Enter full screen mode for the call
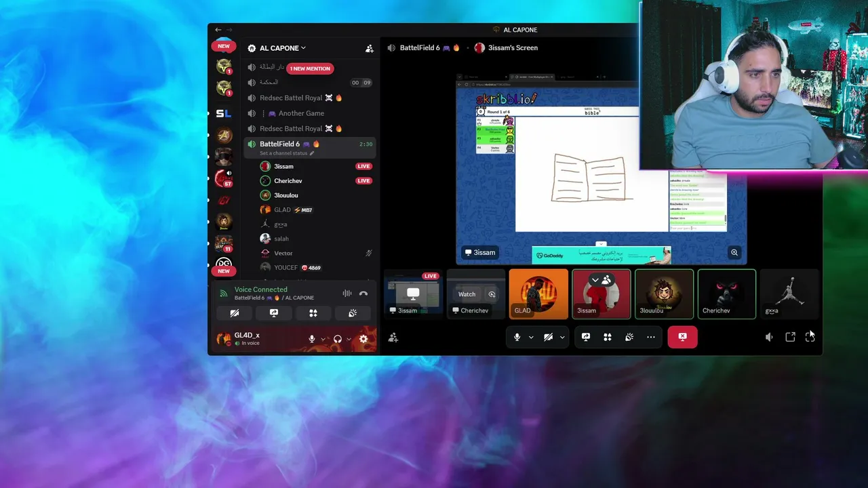Screen dimensions: 868x488 point(810,337)
